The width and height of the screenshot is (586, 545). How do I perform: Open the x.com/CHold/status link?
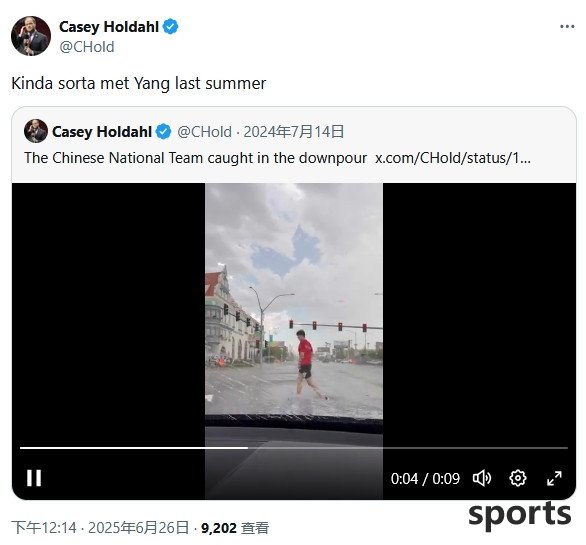point(453,158)
